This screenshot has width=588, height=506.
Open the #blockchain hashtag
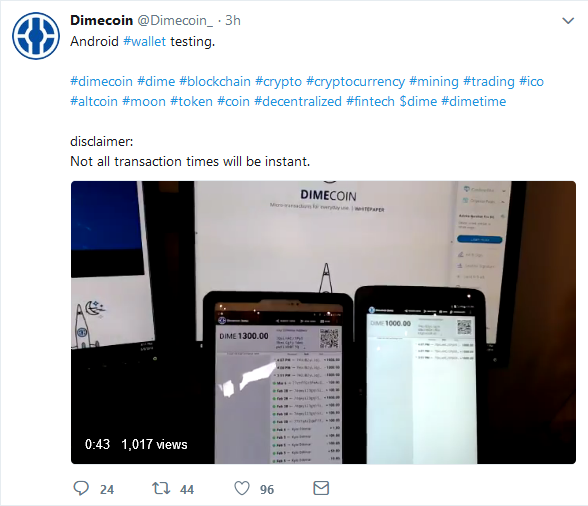coord(215,81)
